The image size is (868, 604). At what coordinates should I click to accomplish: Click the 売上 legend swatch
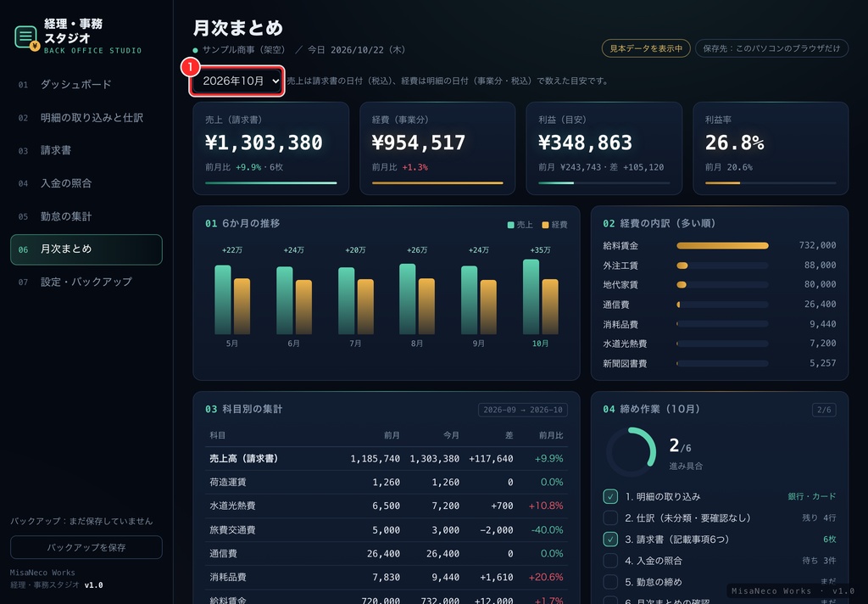(x=510, y=225)
